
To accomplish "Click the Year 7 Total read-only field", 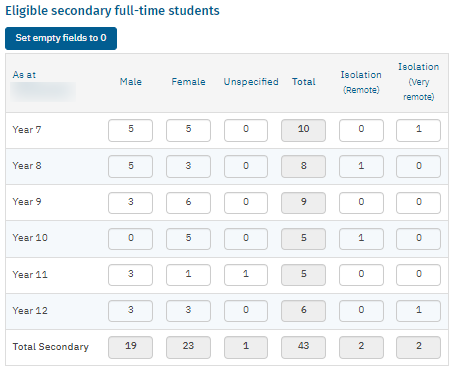I will click(x=303, y=130).
